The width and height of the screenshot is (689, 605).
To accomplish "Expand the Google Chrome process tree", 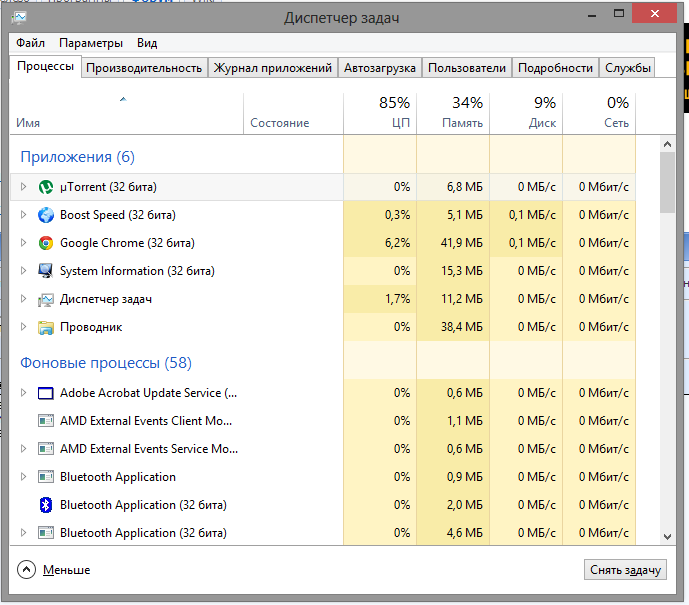I will point(24,243).
